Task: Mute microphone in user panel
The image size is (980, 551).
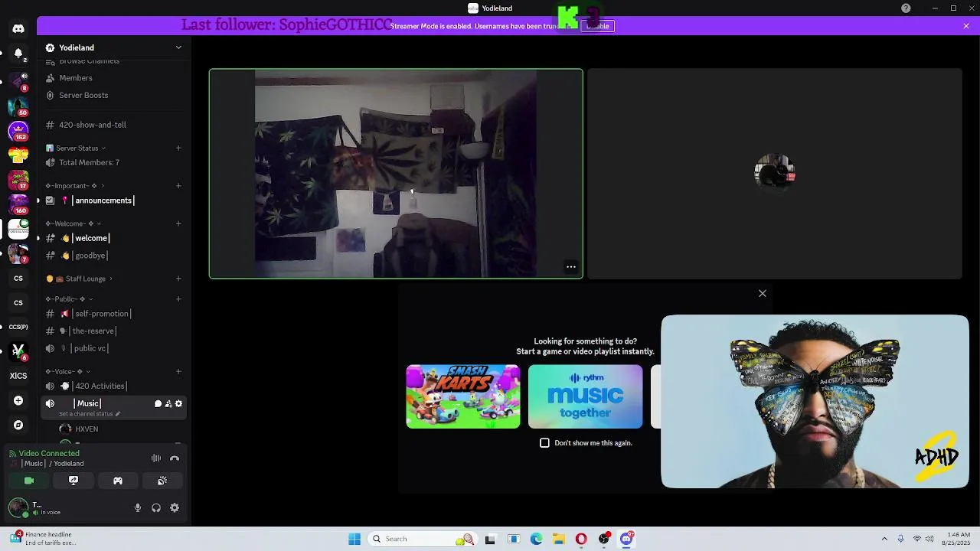Action: pos(138,507)
